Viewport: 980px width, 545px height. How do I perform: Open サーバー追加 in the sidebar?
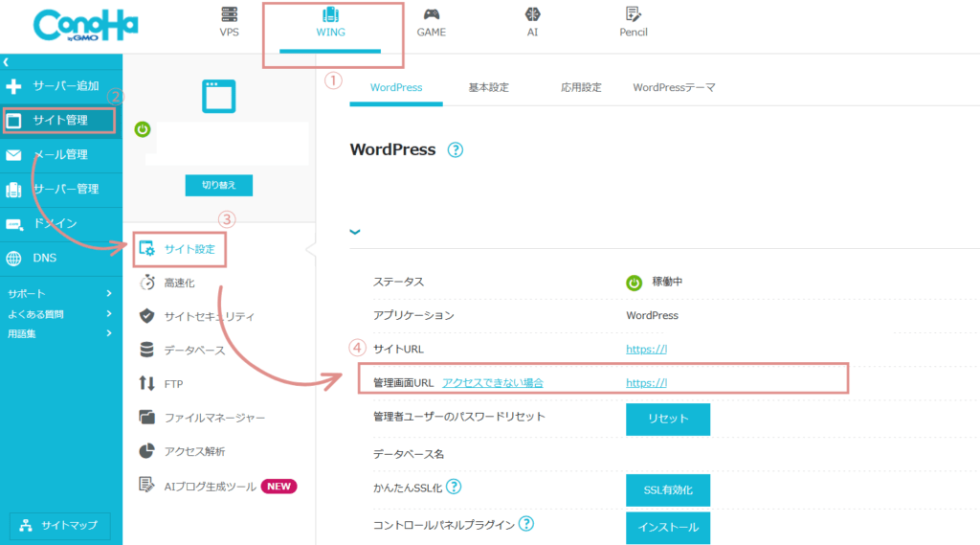(x=61, y=86)
